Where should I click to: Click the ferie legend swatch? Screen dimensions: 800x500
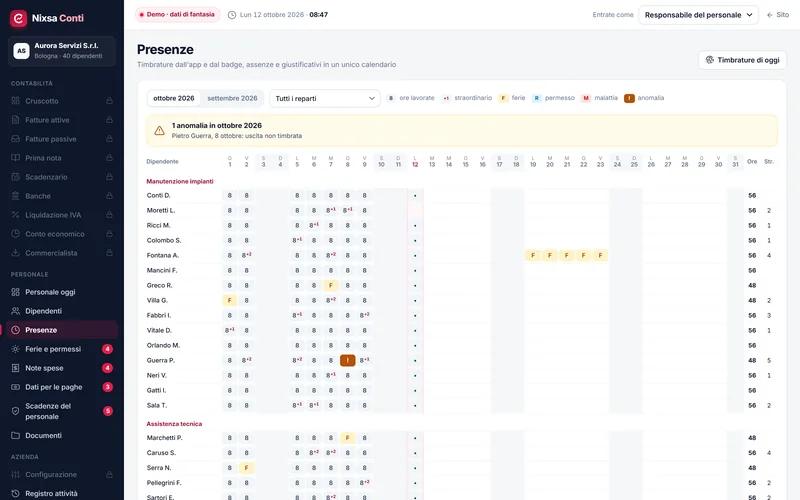tap(503, 98)
